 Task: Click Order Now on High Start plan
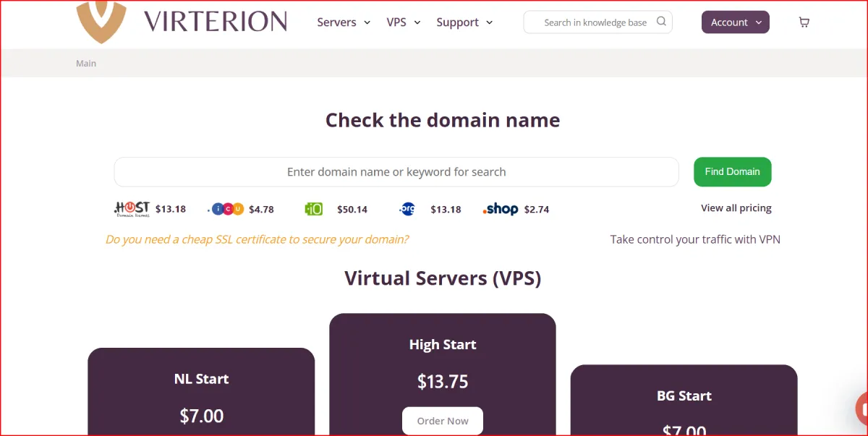443,421
